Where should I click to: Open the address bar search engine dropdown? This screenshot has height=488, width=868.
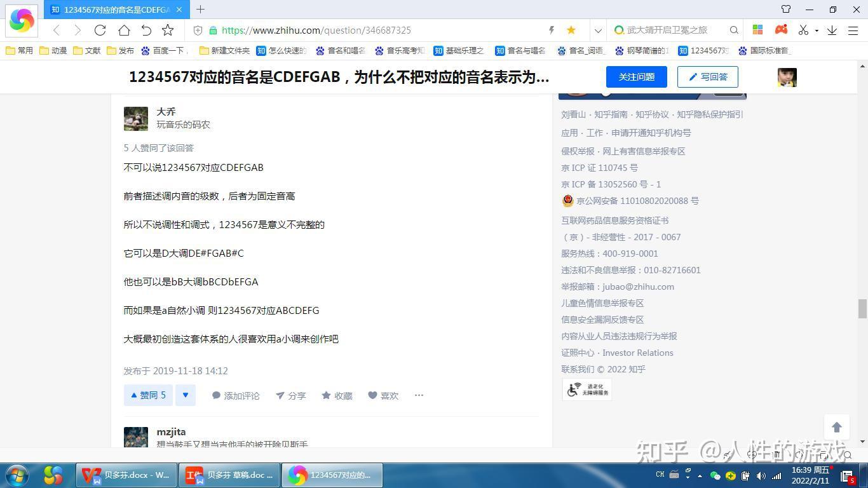point(598,30)
